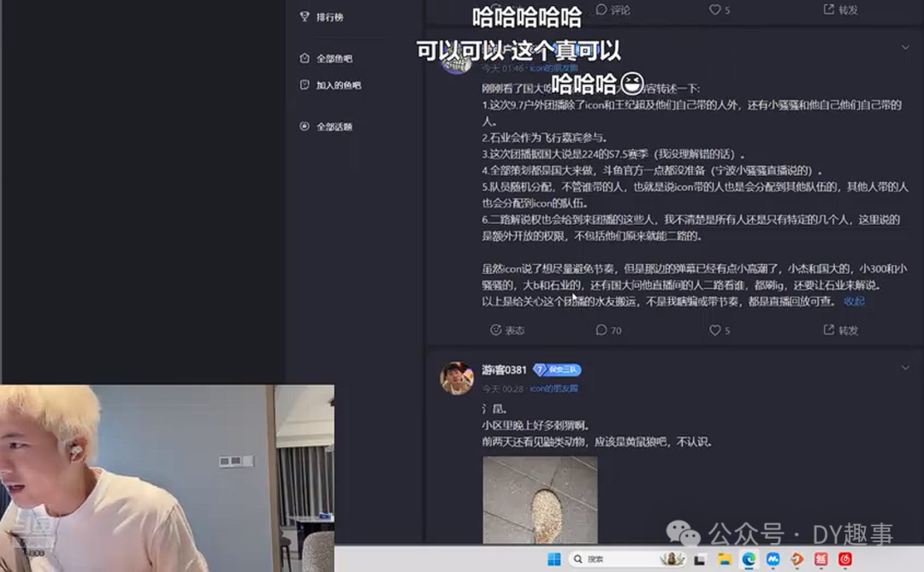
Task: Click 转发 icon in the 评论 row
Action: point(828,9)
